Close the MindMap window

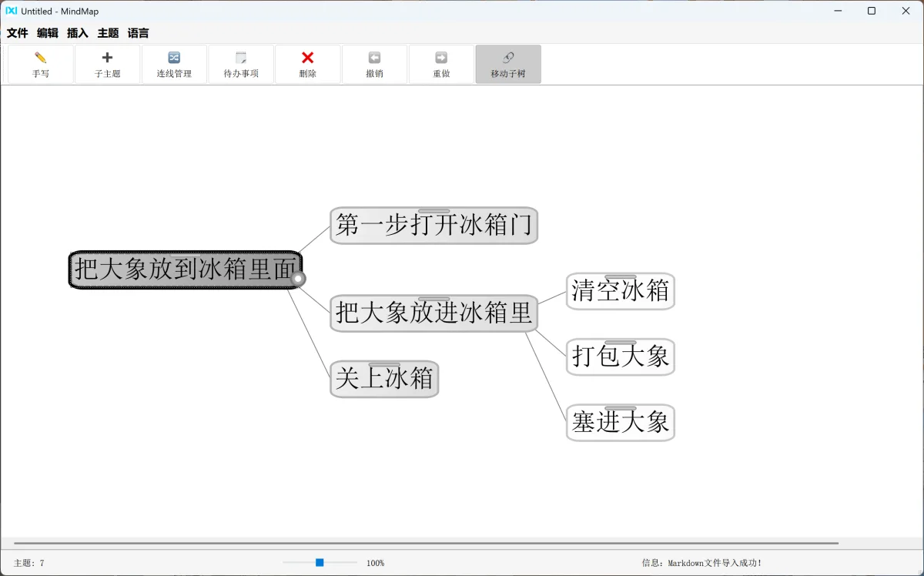tap(906, 11)
